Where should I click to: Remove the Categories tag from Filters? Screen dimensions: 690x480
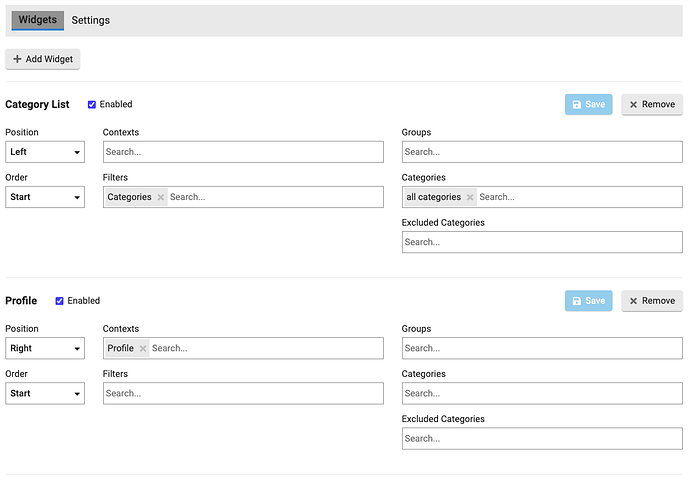point(161,197)
